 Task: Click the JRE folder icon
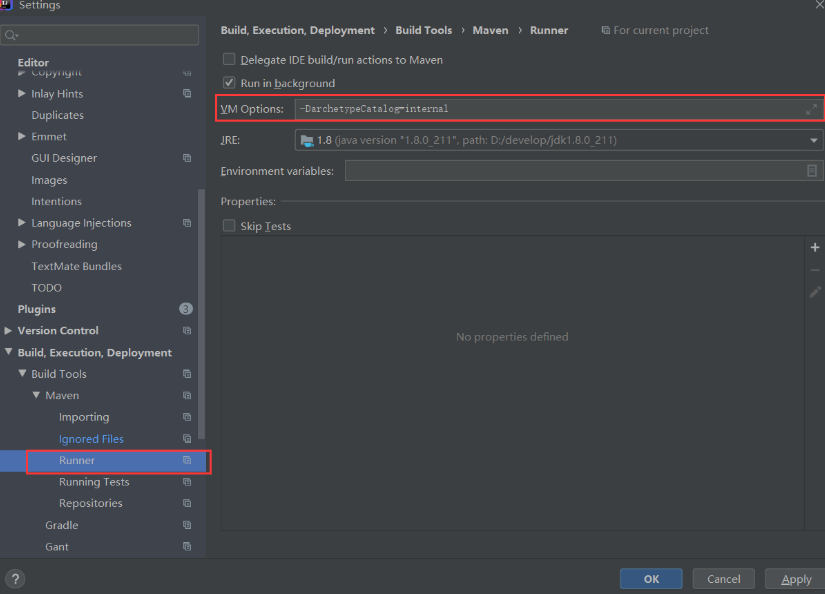[307, 140]
